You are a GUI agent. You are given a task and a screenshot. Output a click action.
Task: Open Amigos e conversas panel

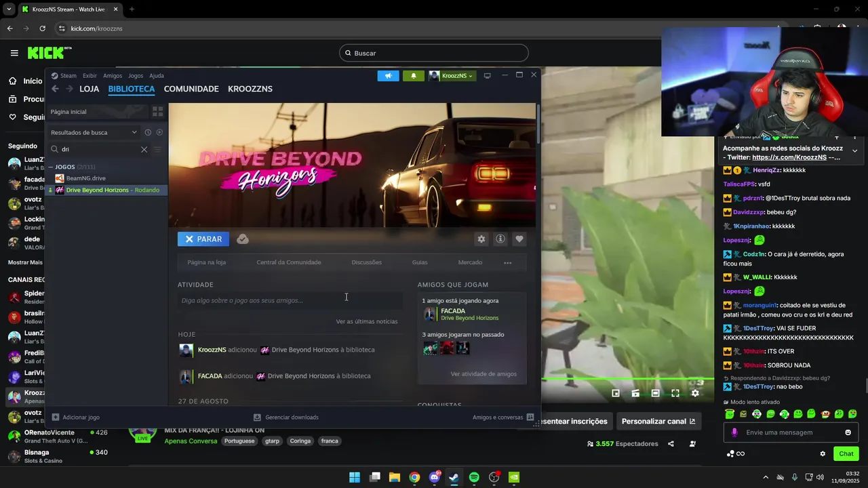click(503, 418)
